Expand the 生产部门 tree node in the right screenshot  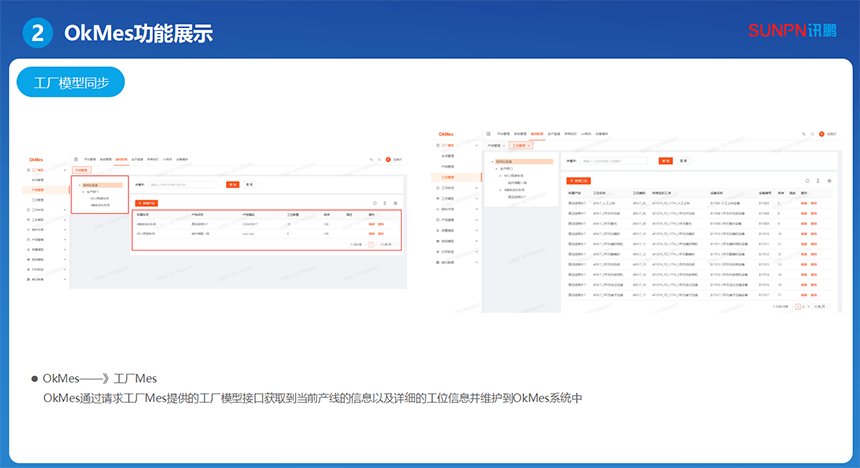(495, 168)
